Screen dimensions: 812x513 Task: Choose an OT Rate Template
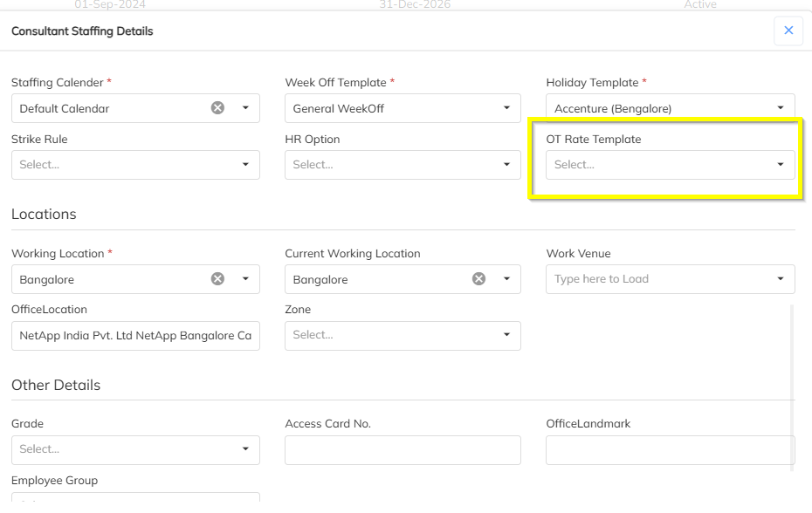coord(670,165)
